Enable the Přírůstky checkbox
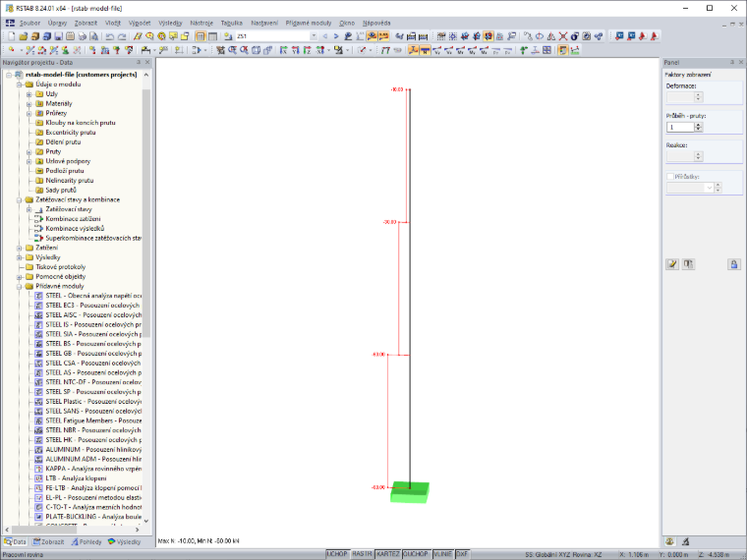Image resolution: width=747 pixels, height=560 pixels. click(669, 177)
